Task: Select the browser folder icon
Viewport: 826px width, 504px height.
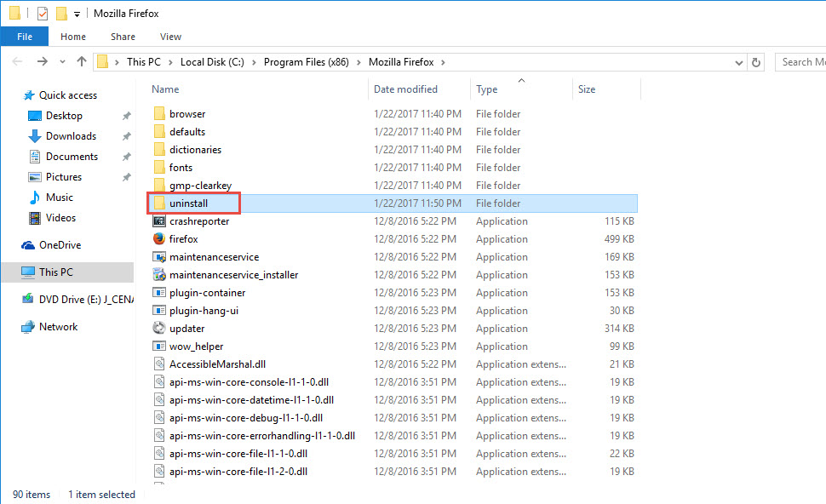Action: (x=159, y=114)
